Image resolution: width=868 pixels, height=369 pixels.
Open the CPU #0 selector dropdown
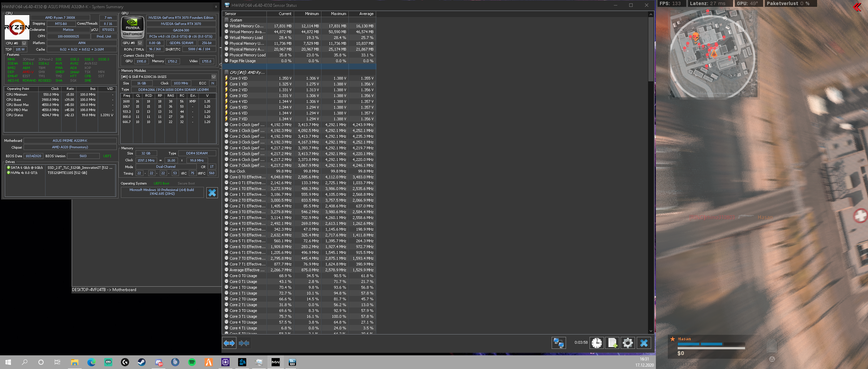point(24,43)
